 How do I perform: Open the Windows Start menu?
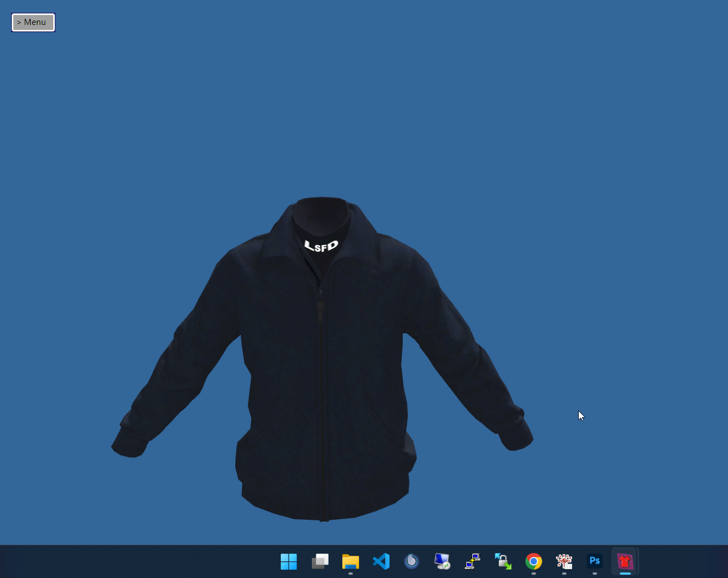tap(289, 561)
